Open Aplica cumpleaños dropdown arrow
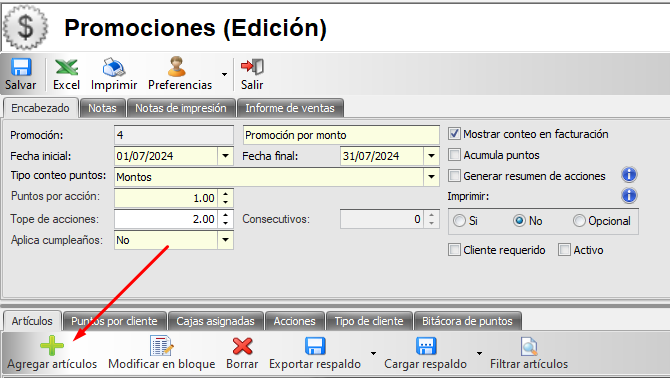 pyautogui.click(x=226, y=240)
